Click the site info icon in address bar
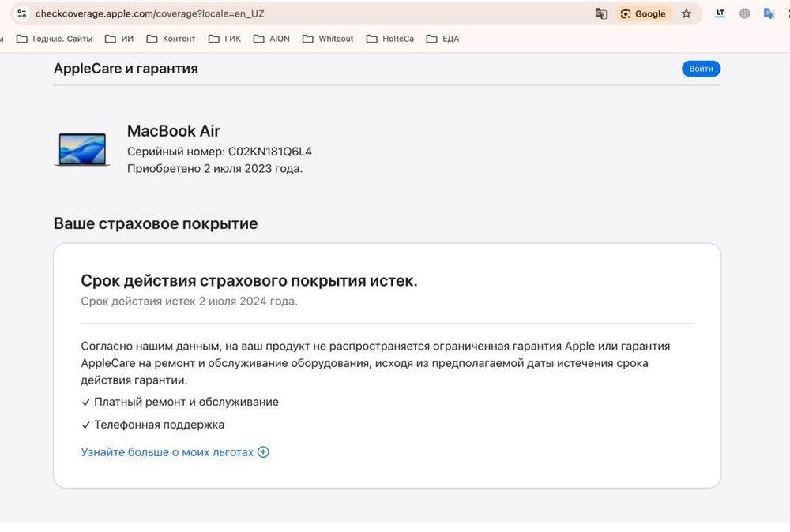Image resolution: width=790 pixels, height=532 pixels. click(21, 13)
